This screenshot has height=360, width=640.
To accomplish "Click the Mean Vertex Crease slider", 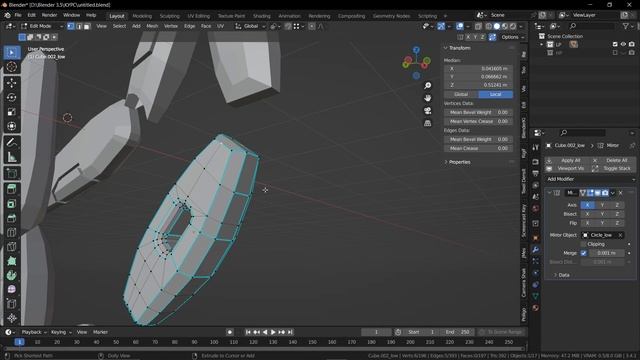I will point(478,121).
